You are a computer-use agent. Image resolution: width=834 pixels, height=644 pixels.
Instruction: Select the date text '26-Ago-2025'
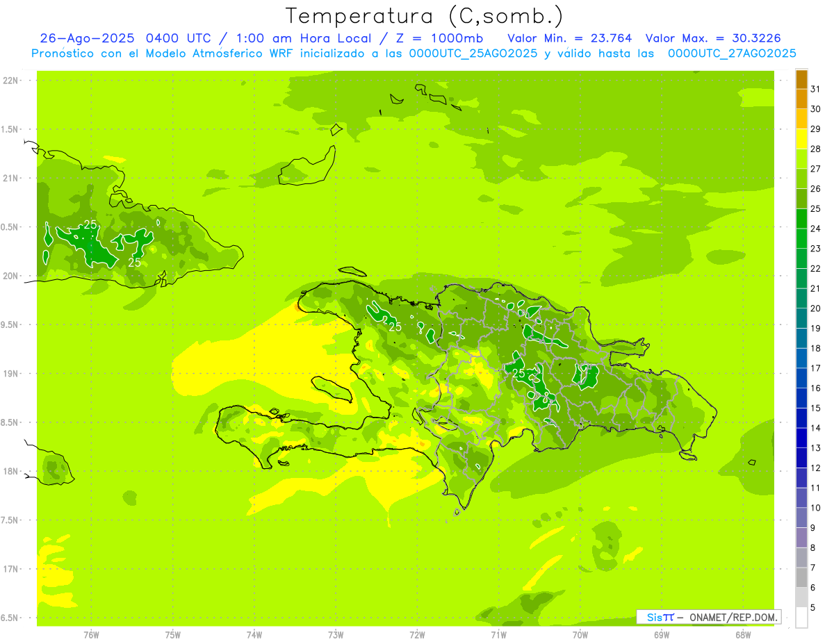pos(88,38)
